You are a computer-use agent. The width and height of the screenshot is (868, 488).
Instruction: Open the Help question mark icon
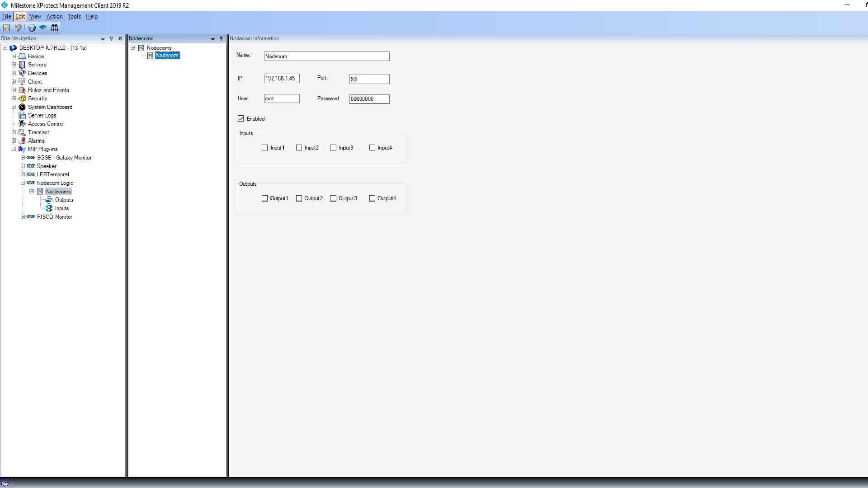point(32,28)
